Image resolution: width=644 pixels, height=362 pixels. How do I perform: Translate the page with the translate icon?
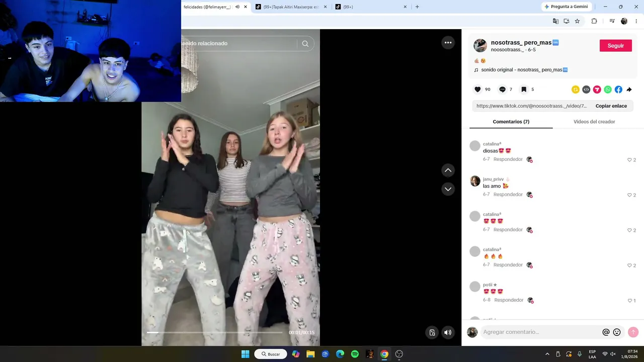pyautogui.click(x=555, y=21)
